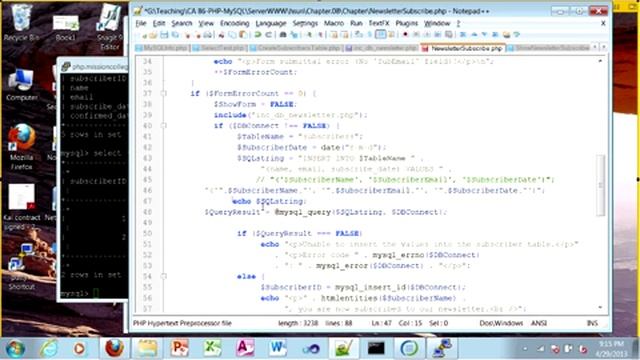The image size is (640, 360).
Task: Open the Run menu
Action: [x=356, y=23]
